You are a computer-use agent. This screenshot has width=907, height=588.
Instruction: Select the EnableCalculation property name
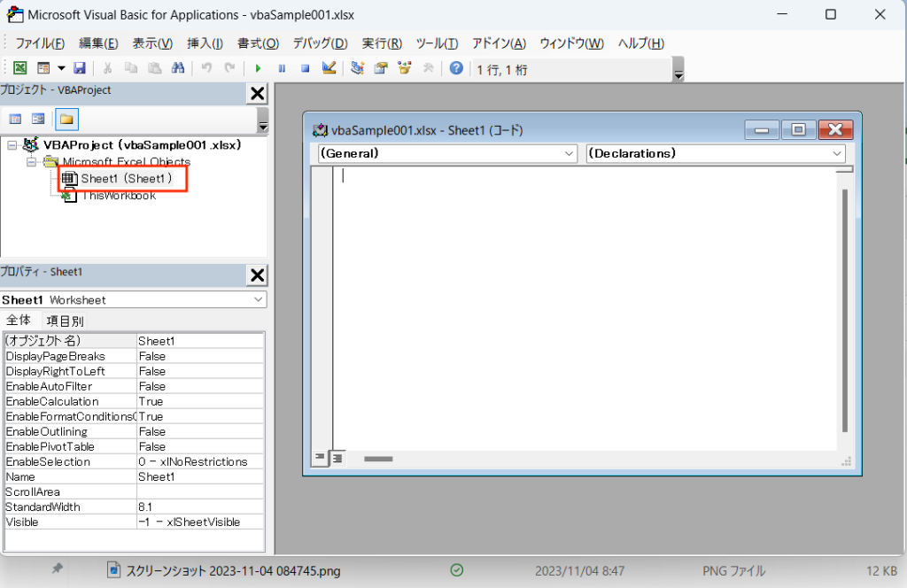point(71,401)
